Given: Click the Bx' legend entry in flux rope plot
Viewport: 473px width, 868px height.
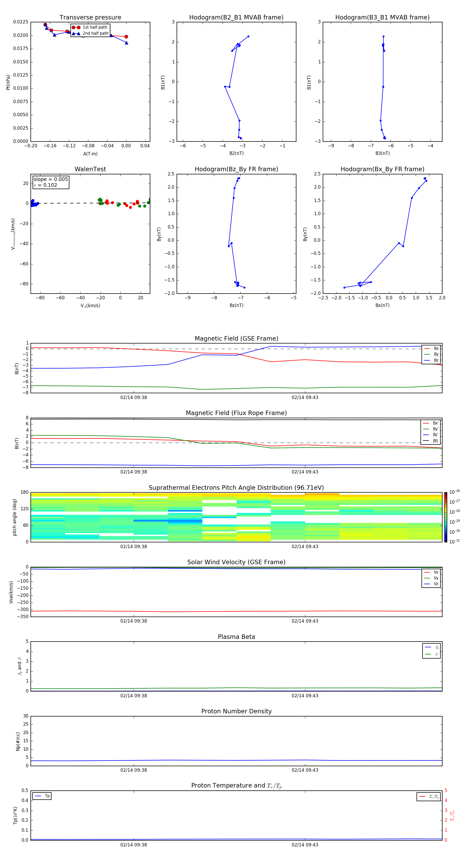Looking at the screenshot, I should 431,423.
